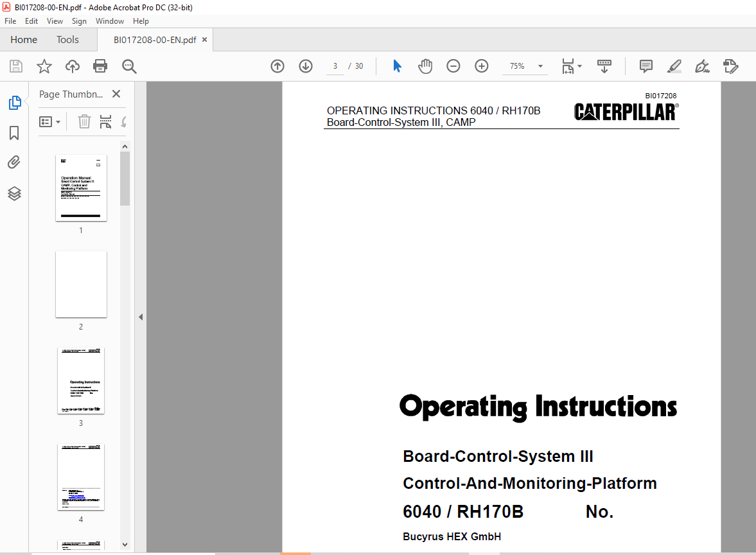
Task: Zoom out with the minus button
Action: 453,66
